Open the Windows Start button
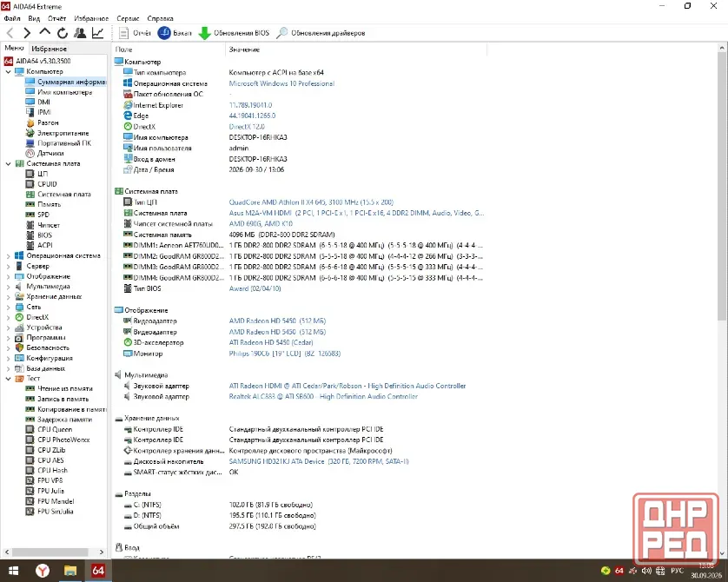 [13, 571]
